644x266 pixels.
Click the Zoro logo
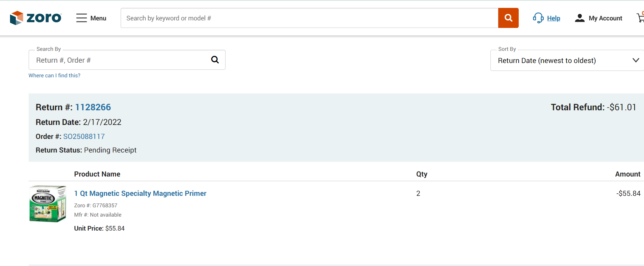tap(36, 18)
